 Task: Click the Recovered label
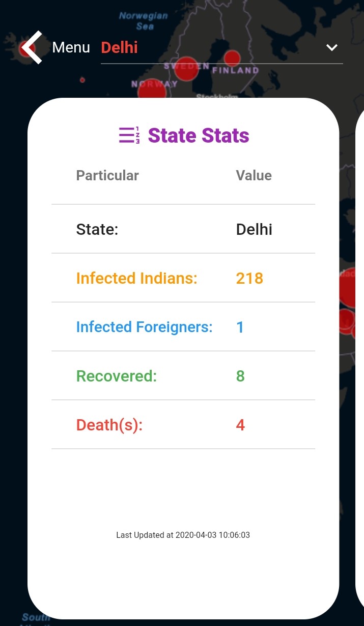117,376
